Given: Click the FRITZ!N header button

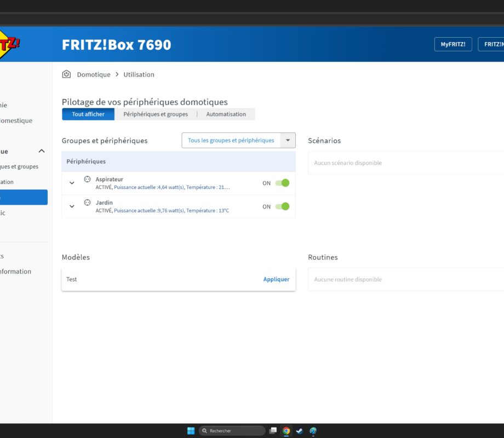Looking at the screenshot, I should (491, 44).
